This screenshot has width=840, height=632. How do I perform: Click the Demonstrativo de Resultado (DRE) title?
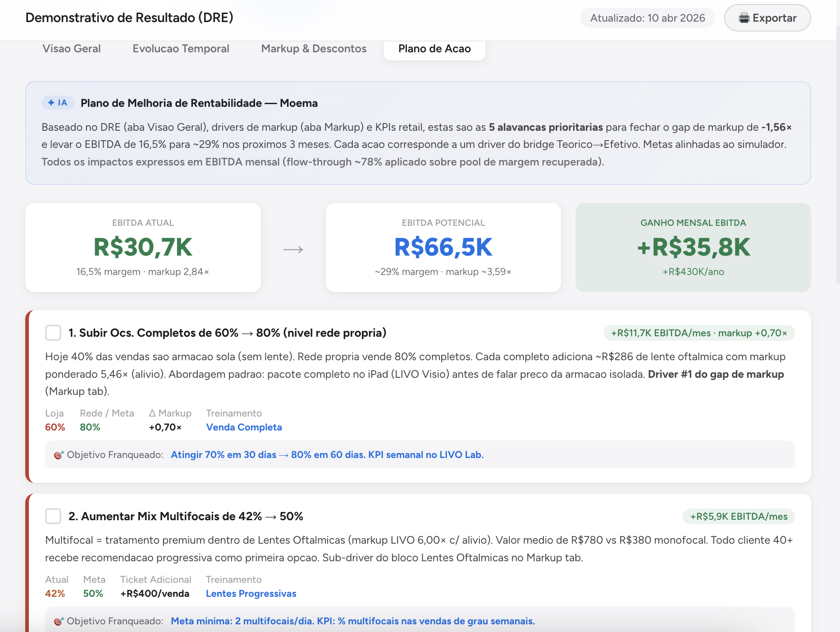point(129,18)
